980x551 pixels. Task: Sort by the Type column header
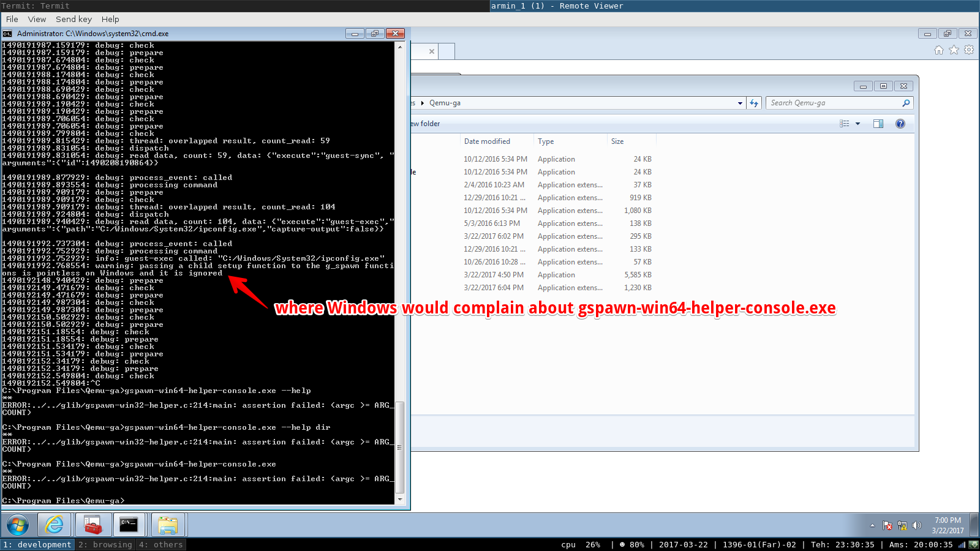pos(546,141)
